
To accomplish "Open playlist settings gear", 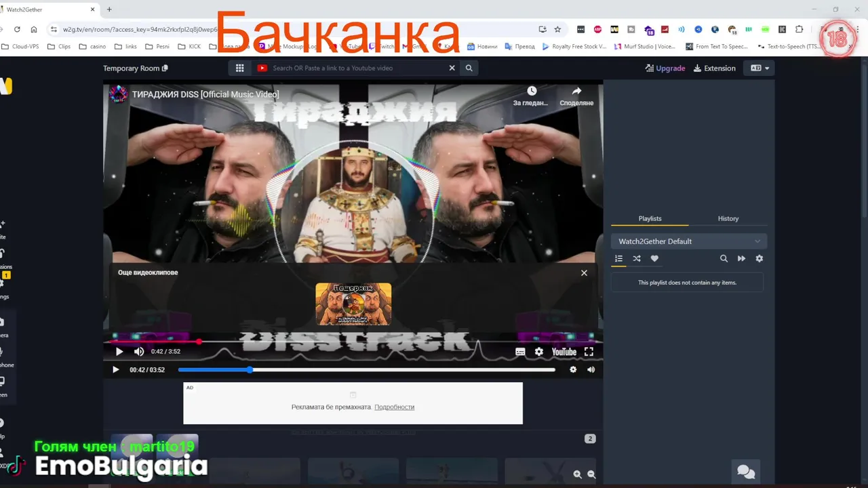I will point(759,258).
